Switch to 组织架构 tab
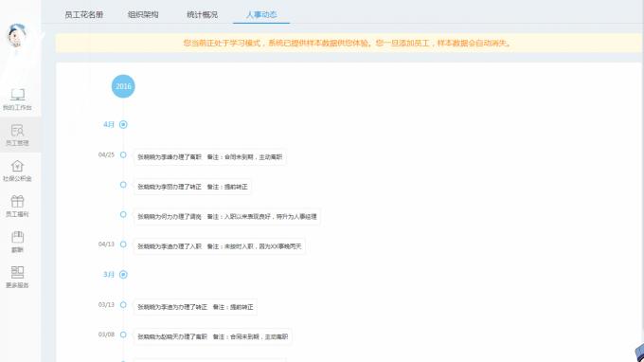 click(x=143, y=15)
